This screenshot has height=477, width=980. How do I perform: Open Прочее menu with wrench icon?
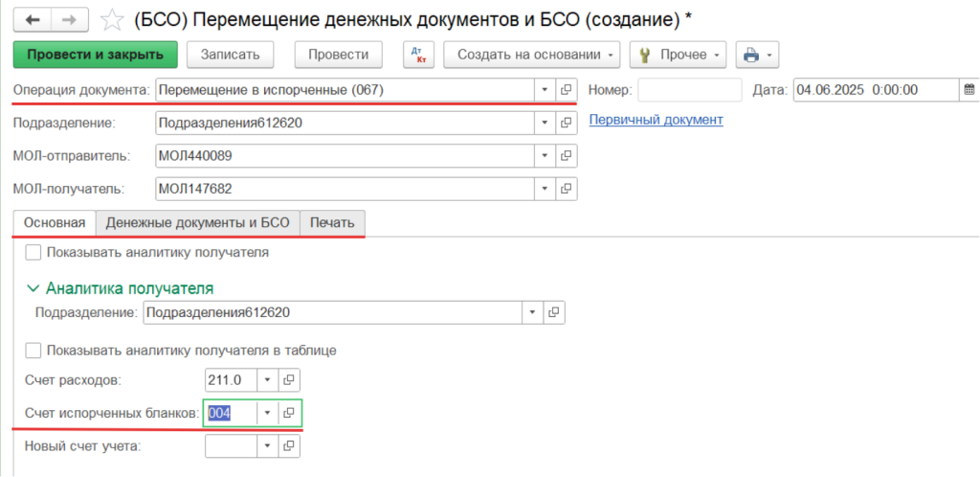point(679,55)
